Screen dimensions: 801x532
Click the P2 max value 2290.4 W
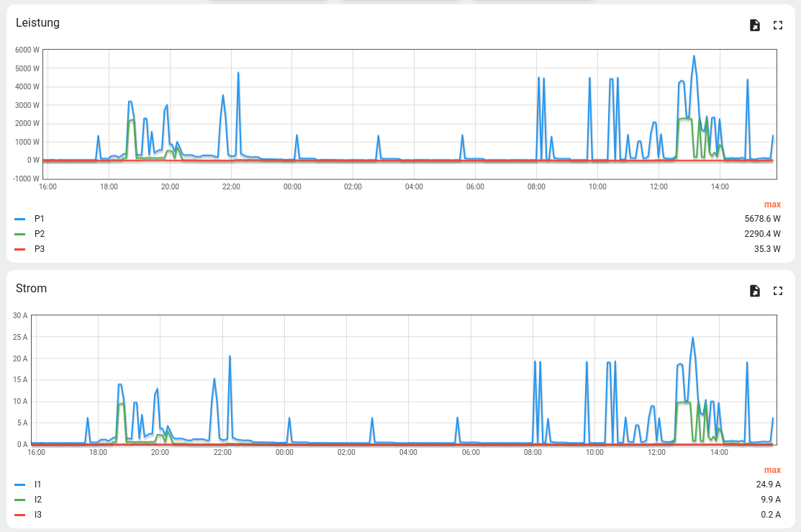(x=762, y=234)
